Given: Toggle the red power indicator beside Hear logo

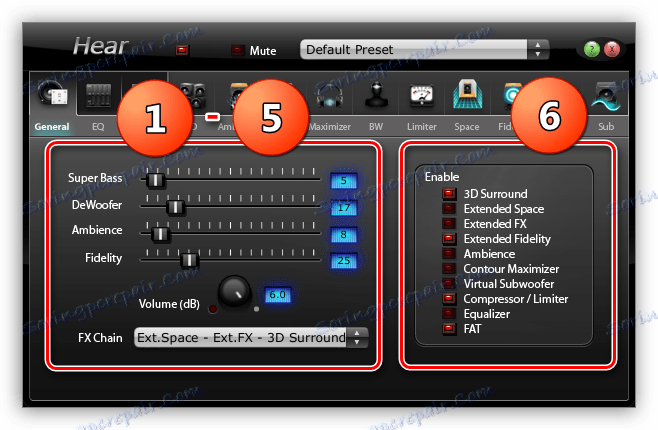Looking at the screenshot, I should [182, 50].
